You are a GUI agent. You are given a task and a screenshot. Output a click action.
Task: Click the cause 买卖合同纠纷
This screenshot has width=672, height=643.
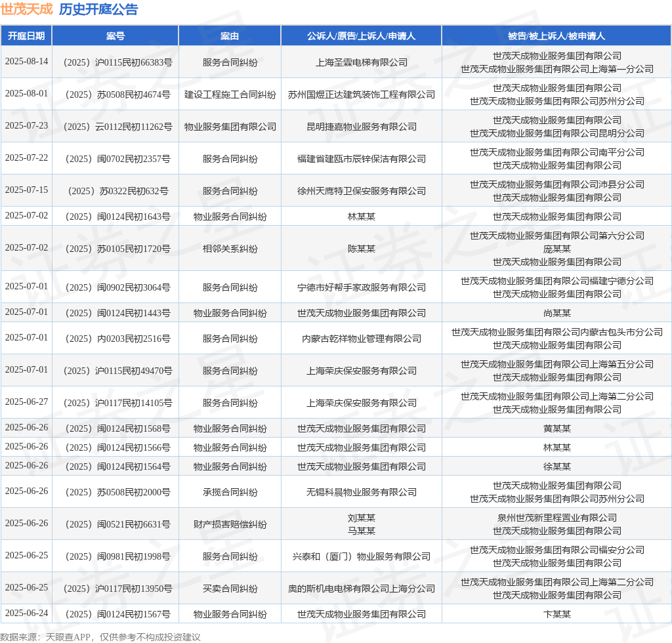(x=230, y=589)
